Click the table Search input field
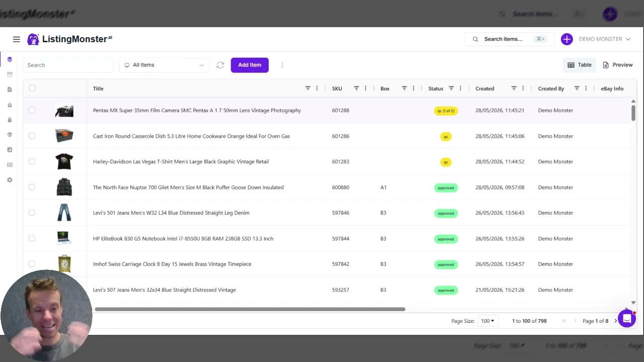Image resolution: width=644 pixels, height=362 pixels. [68, 65]
